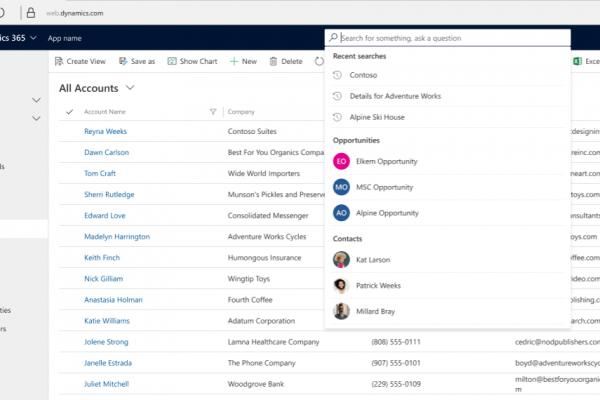Click the search magnifier icon
This screenshot has width=600, height=400.
coord(334,38)
